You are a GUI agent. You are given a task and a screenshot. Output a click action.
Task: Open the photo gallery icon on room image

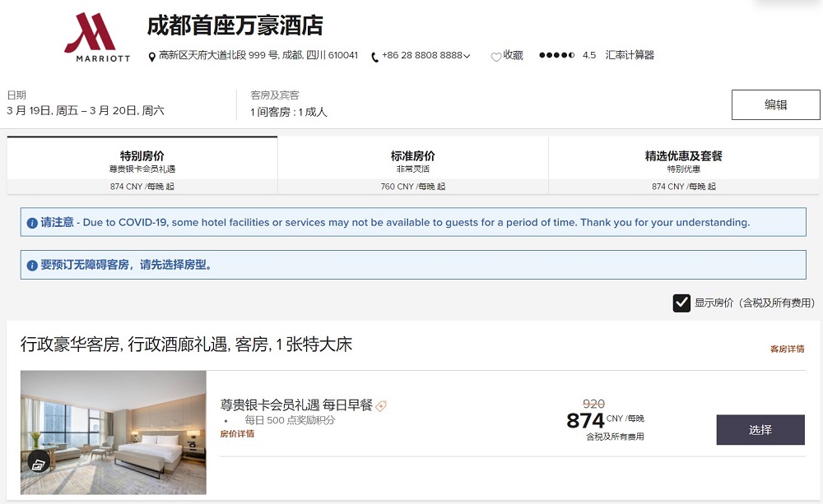(39, 463)
